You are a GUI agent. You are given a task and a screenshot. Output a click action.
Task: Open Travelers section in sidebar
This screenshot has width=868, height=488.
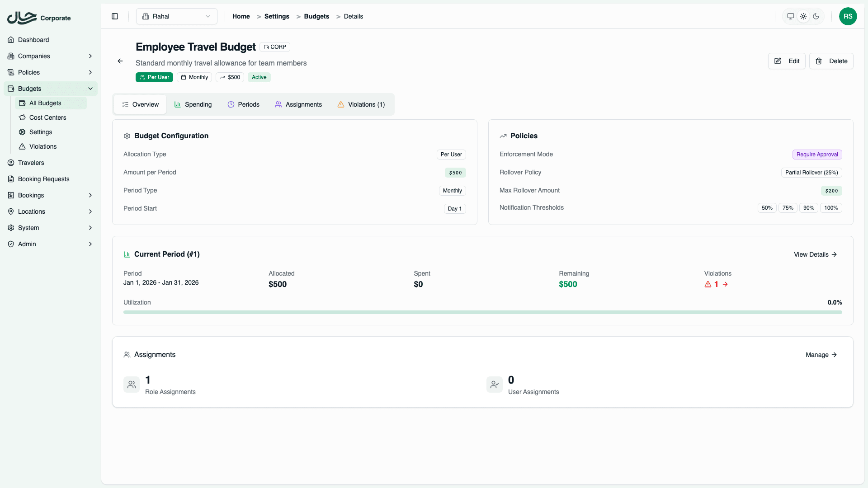click(x=31, y=163)
